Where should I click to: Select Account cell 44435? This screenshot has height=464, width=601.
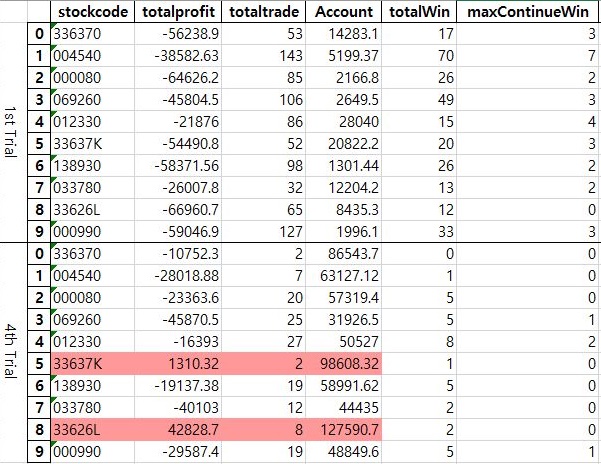[343, 407]
